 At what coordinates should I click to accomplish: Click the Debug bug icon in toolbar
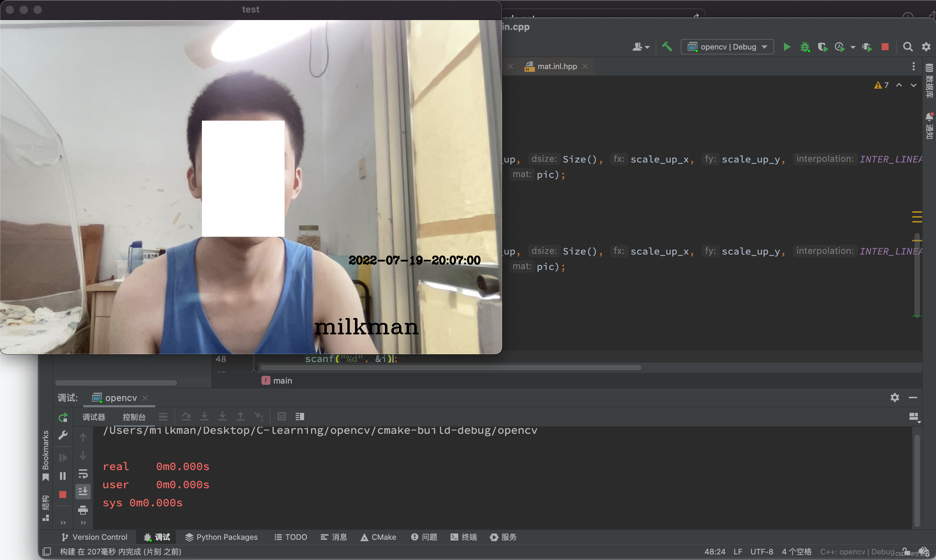pyautogui.click(x=805, y=47)
